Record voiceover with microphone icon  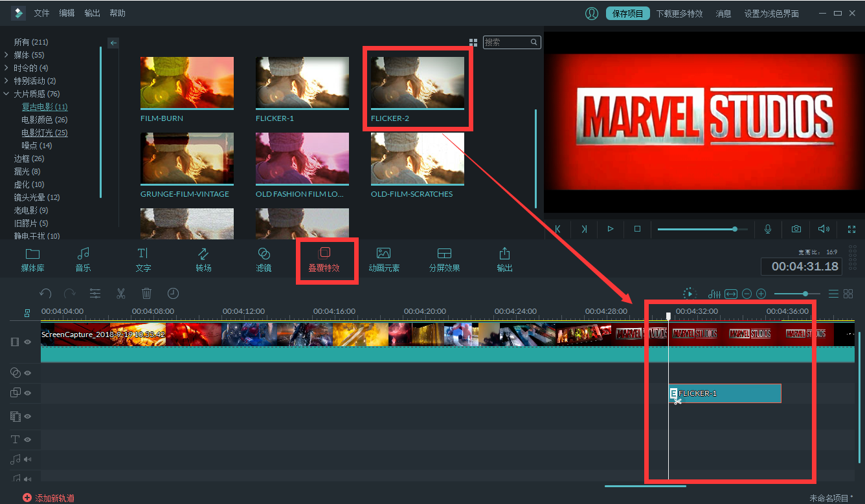[768, 229]
